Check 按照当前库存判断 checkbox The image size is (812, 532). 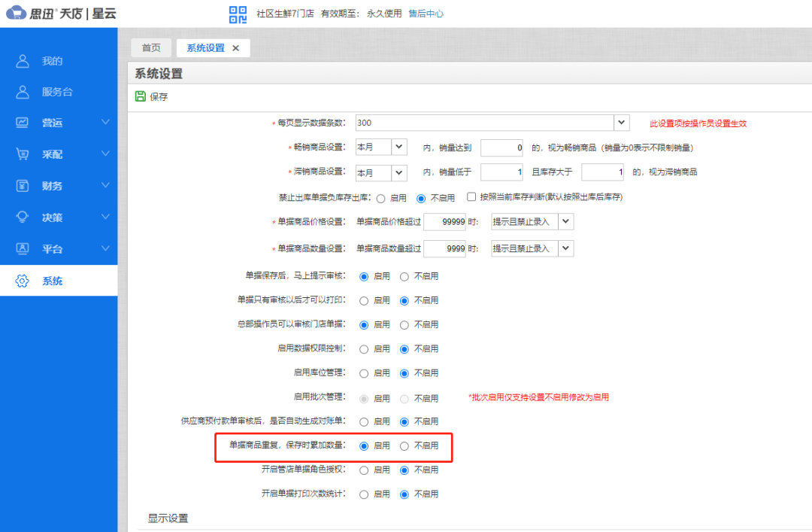pos(472,197)
